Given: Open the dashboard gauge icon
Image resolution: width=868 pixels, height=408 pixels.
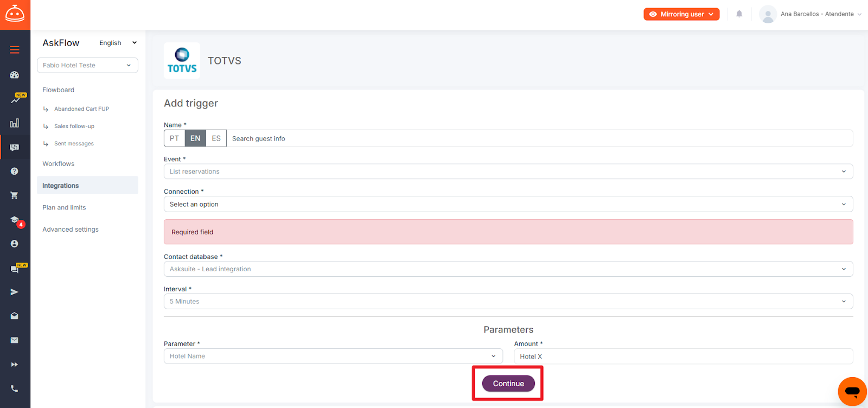Looking at the screenshot, I should (x=15, y=75).
